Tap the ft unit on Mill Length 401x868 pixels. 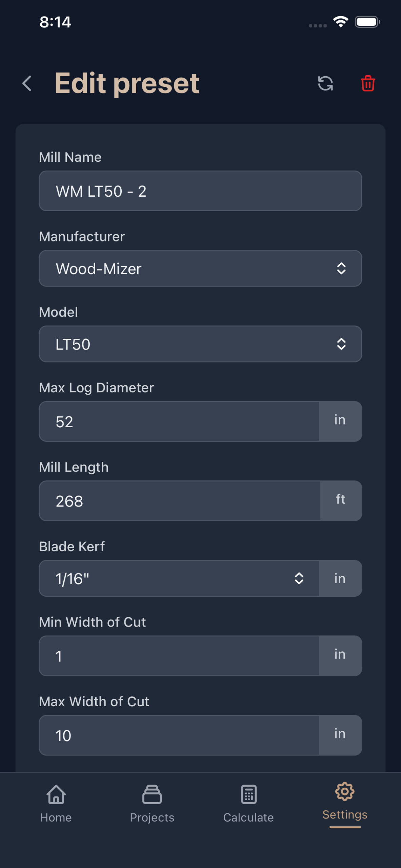(x=341, y=500)
